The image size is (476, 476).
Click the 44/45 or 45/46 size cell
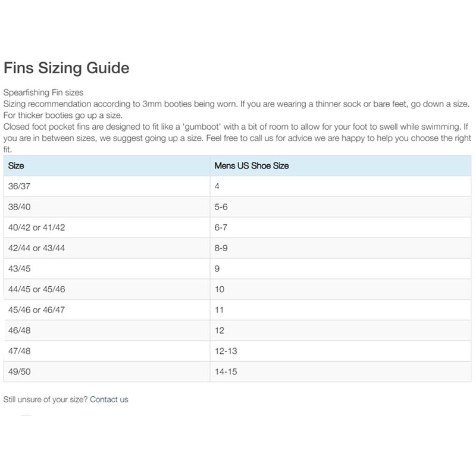click(37, 290)
